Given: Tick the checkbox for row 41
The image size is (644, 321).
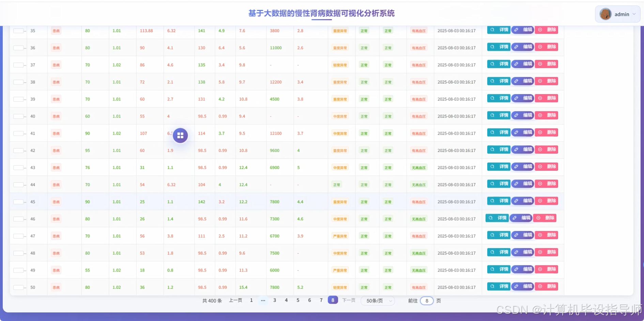Looking at the screenshot, I should (18, 134).
